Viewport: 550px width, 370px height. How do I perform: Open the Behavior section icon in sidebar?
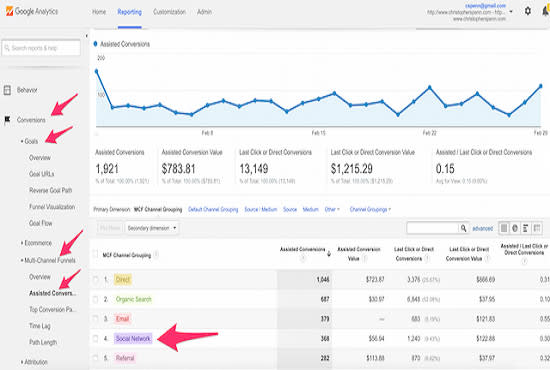[x=7, y=90]
